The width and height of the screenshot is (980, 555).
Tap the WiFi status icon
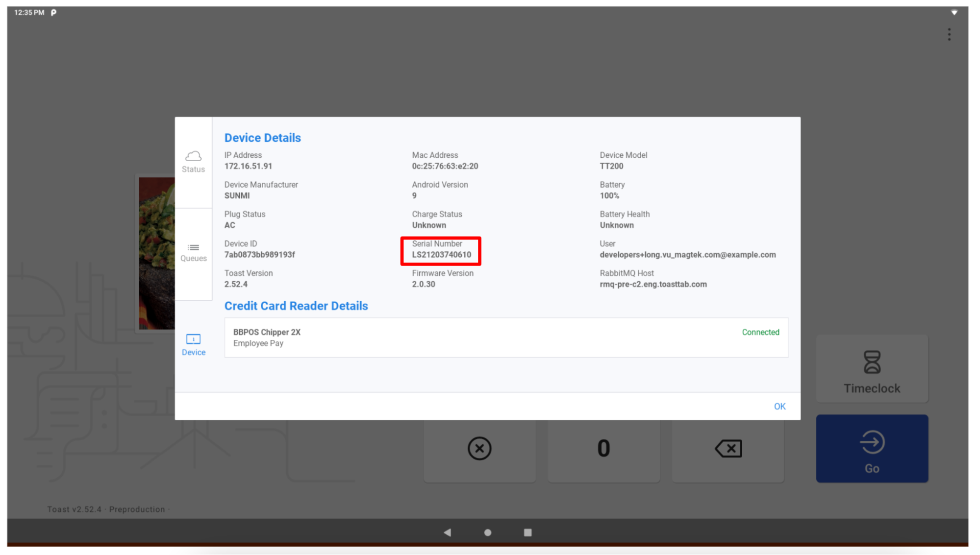[955, 12]
